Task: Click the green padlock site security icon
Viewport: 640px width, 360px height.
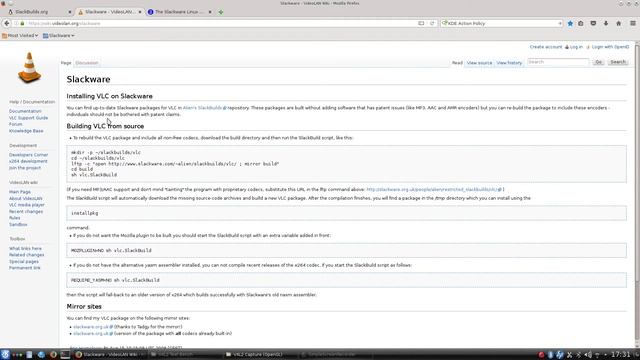Action: (x=22, y=23)
